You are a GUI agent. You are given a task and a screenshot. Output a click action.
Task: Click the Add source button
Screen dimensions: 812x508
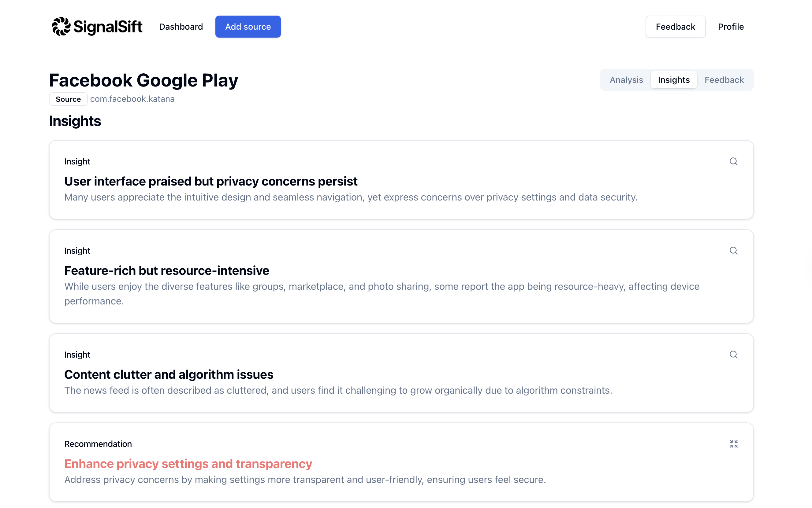pyautogui.click(x=248, y=27)
